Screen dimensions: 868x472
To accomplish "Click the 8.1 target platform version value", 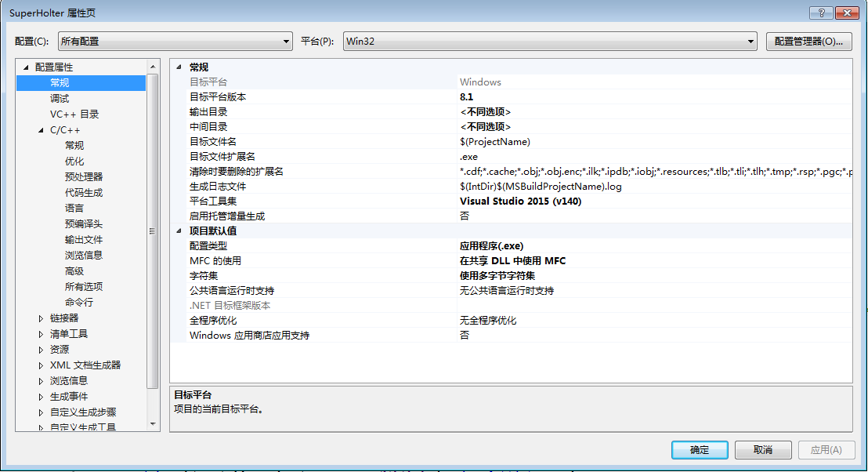I will point(655,97).
